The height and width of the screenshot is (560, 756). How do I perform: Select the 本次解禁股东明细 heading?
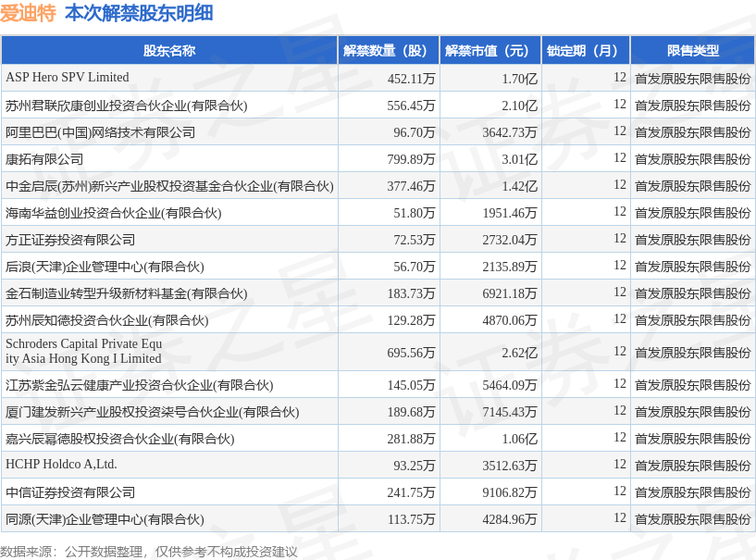point(139,13)
